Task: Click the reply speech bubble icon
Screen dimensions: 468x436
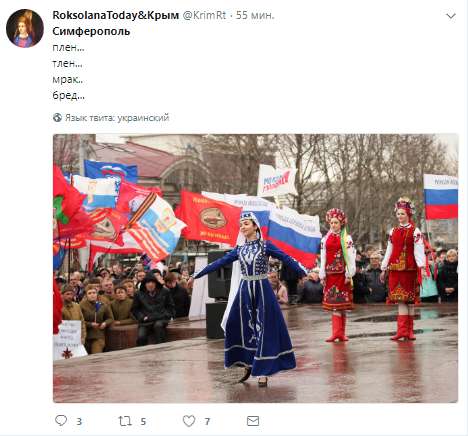Action: 61,420
